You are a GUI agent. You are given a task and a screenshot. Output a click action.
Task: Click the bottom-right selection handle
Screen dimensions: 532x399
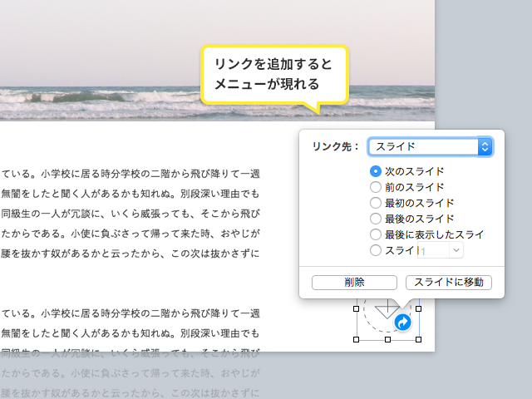(418, 340)
